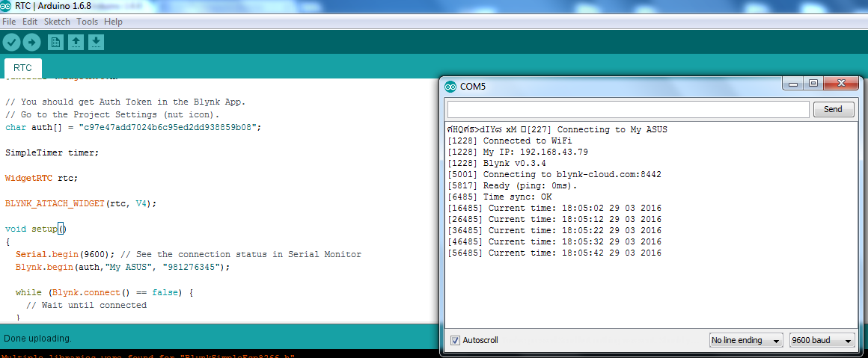Select the RTC sketch tab
The width and height of the screenshot is (868, 358).
[22, 67]
